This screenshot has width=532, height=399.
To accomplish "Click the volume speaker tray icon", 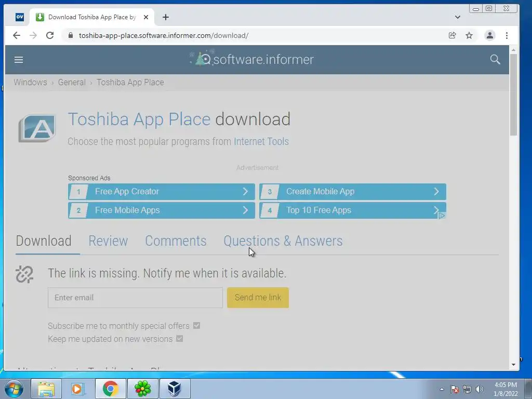I will (479, 389).
